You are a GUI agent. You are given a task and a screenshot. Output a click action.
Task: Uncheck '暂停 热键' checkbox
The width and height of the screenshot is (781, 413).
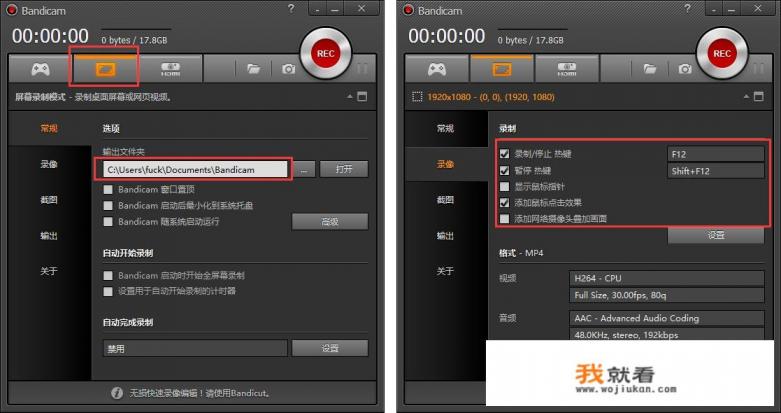coord(505,170)
